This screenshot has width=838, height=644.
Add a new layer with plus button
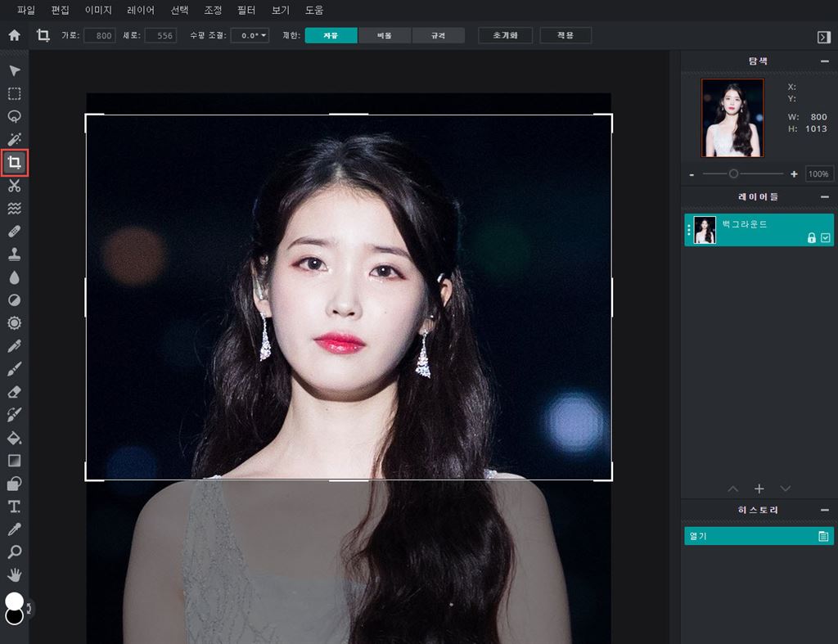(x=759, y=489)
